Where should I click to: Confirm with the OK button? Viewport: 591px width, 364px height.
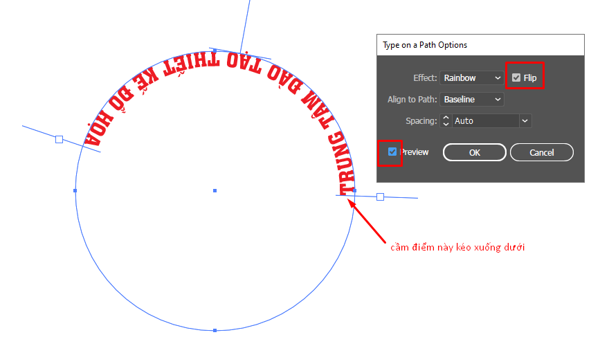point(474,152)
